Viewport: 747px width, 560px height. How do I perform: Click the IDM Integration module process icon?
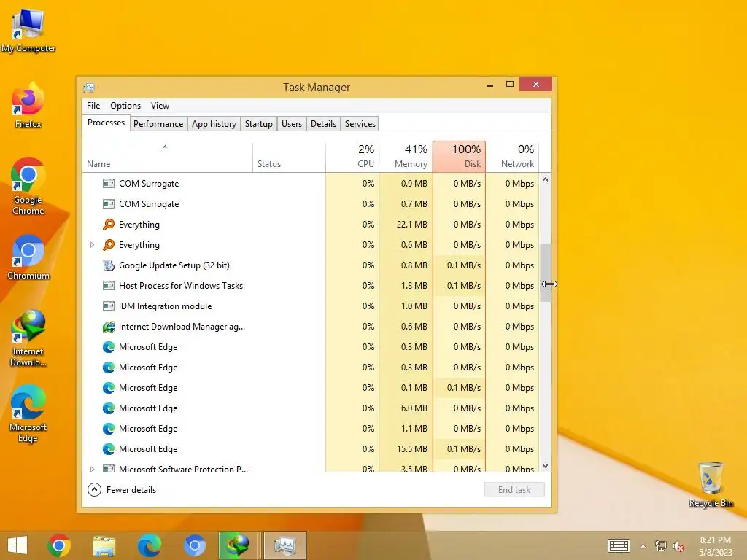(x=109, y=306)
